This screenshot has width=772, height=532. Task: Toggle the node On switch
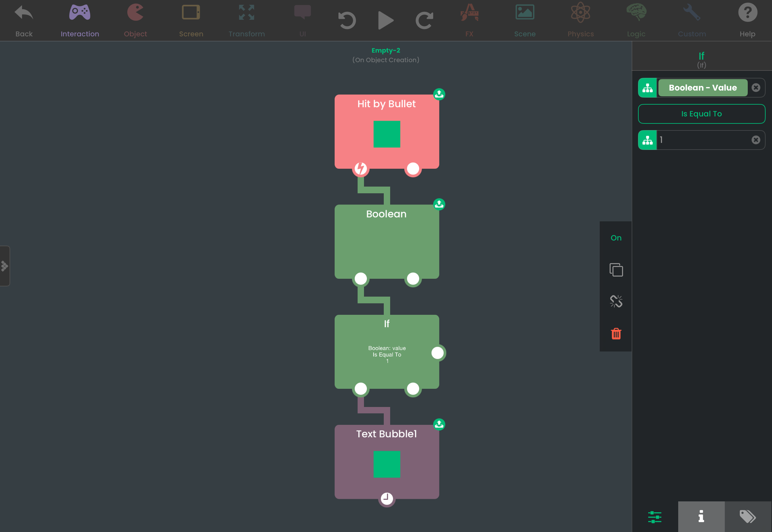pos(616,238)
